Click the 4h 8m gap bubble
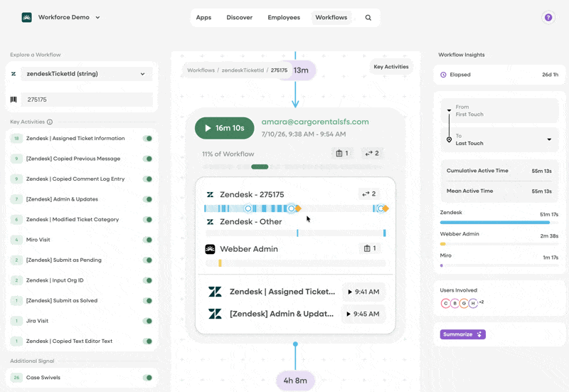 pyautogui.click(x=295, y=381)
